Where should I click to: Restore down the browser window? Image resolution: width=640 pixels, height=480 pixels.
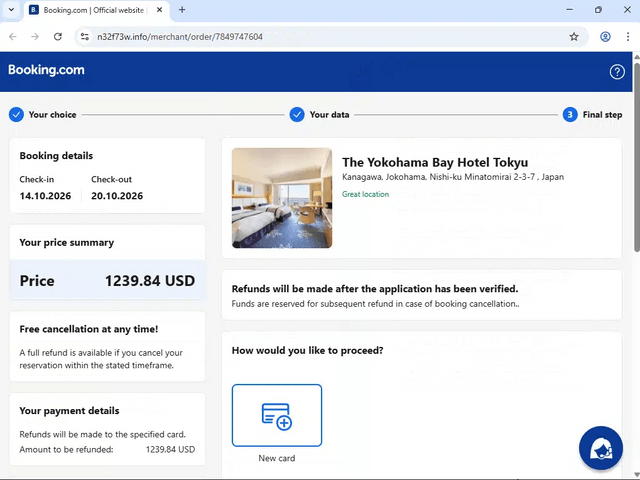tap(598, 10)
